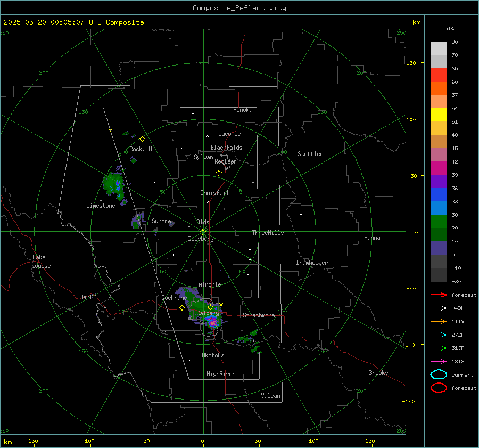Select the cyan 27ZW arrow icon
The height and width of the screenshot is (448, 479).
tap(439, 335)
